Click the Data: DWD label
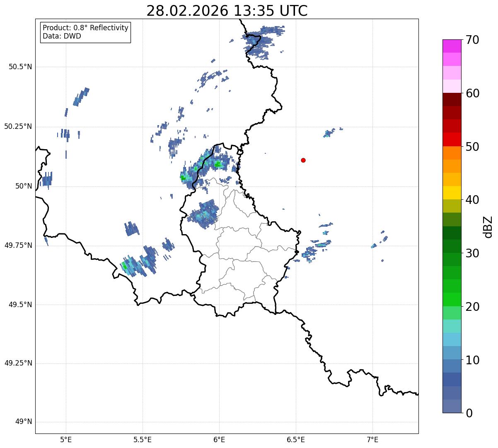 (x=62, y=36)
